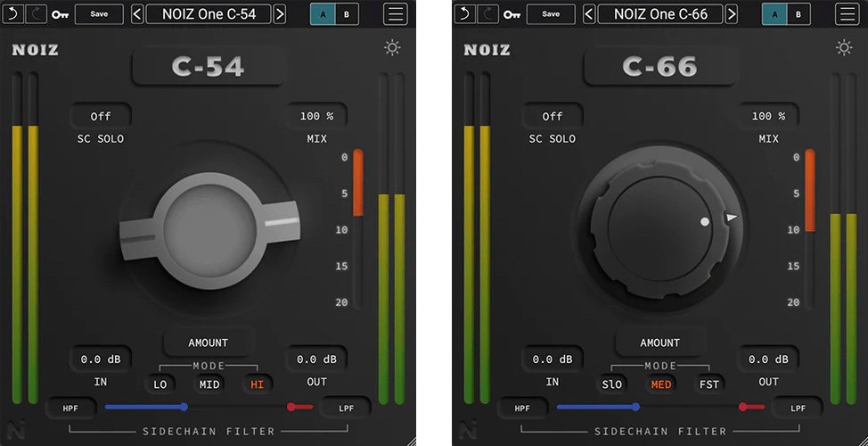Click the 100 % MIX field in C-66

(x=767, y=116)
